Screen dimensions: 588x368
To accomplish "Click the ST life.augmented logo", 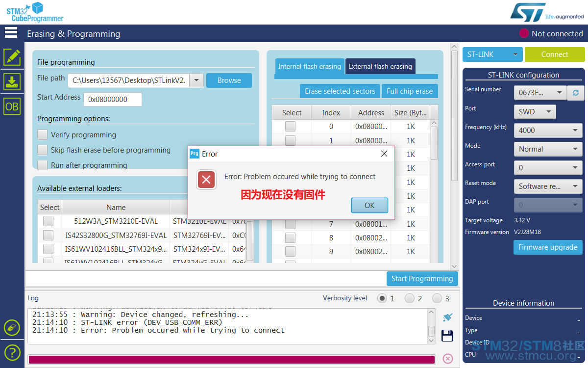I will [x=547, y=12].
